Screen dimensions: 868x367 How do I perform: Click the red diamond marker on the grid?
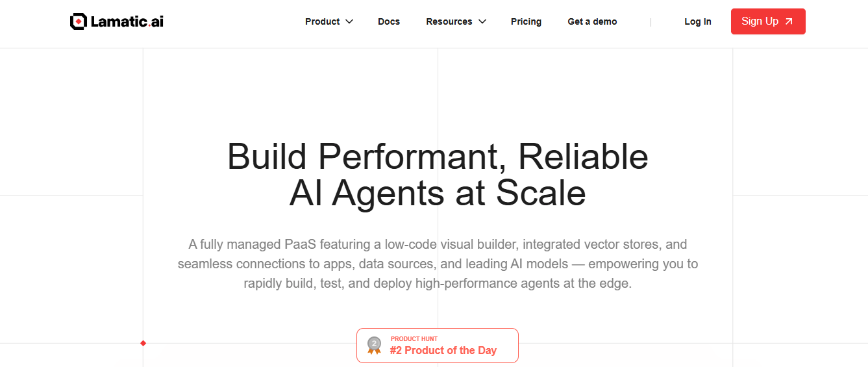click(x=143, y=343)
